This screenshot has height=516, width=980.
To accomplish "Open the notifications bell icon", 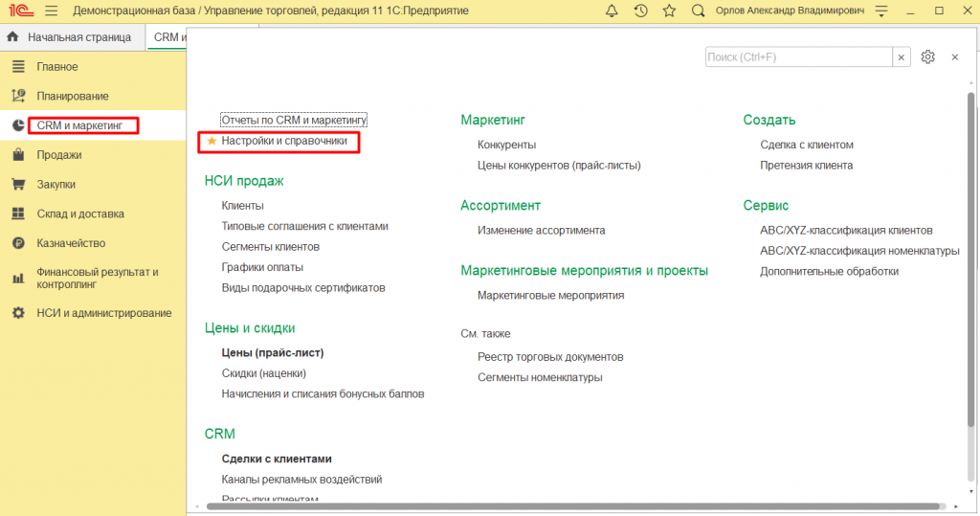I will pyautogui.click(x=612, y=11).
